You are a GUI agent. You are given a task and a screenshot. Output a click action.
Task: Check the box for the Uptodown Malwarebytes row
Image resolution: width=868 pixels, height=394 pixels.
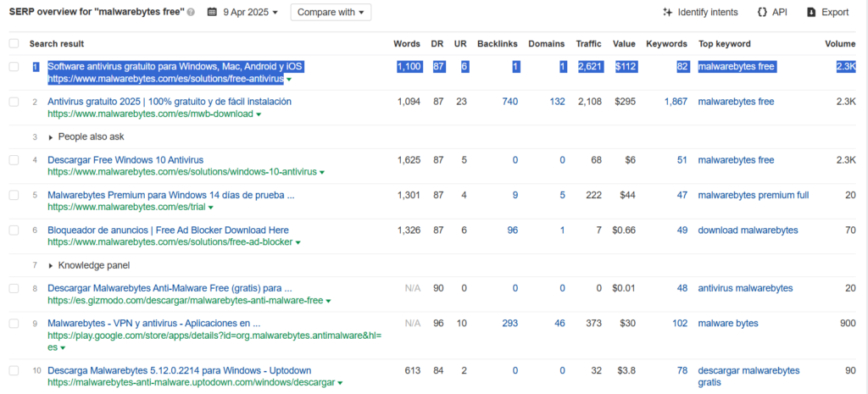14,371
